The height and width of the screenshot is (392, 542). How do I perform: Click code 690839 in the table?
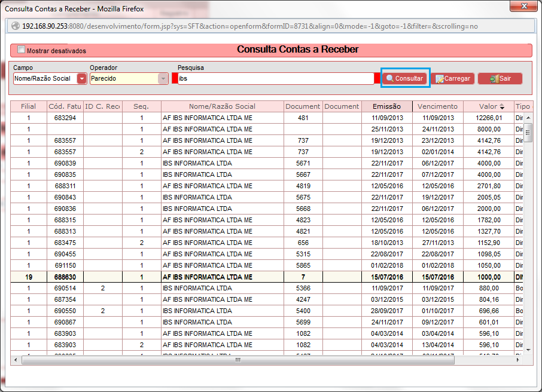65,163
